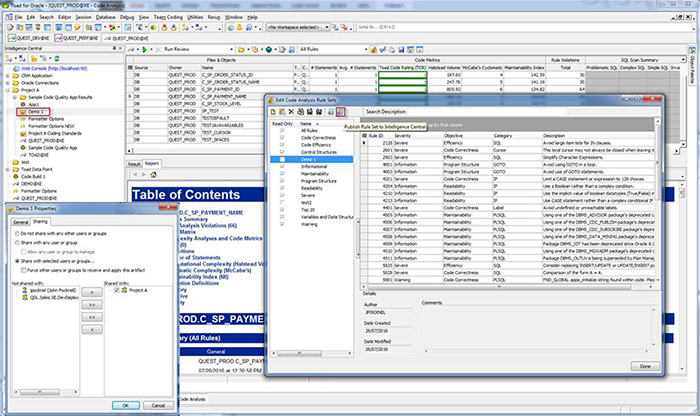Open the File menu

(18, 17)
